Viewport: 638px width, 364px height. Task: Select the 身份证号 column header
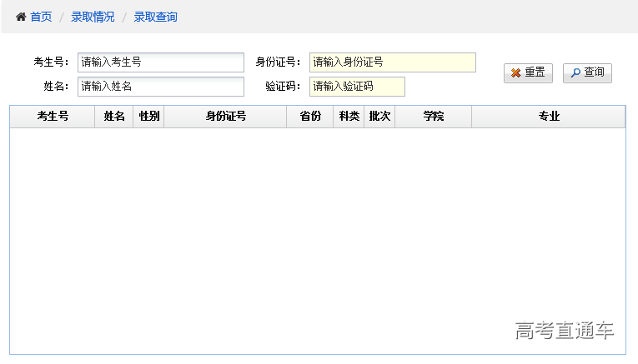coord(225,117)
